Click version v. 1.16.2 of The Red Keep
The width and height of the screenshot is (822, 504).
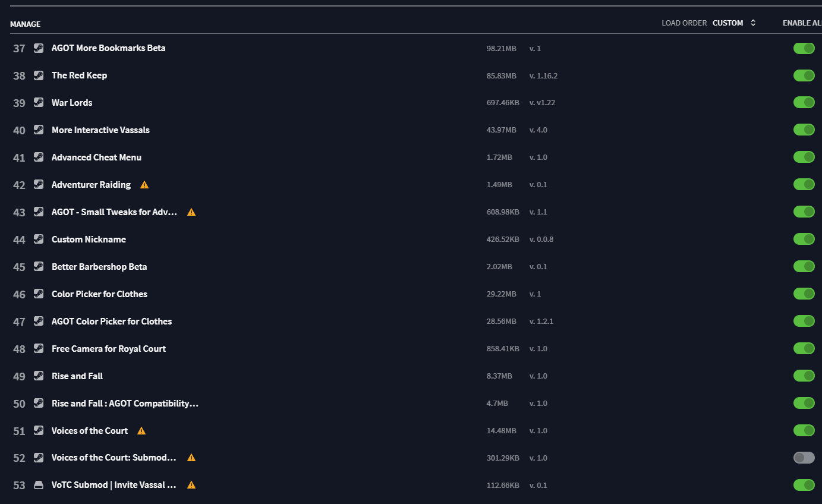[x=543, y=75]
